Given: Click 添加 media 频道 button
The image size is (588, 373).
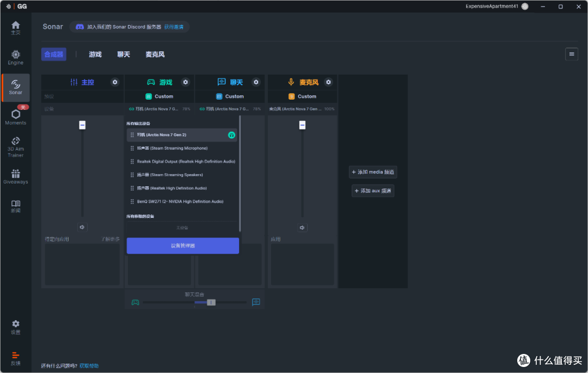Looking at the screenshot, I should [373, 172].
